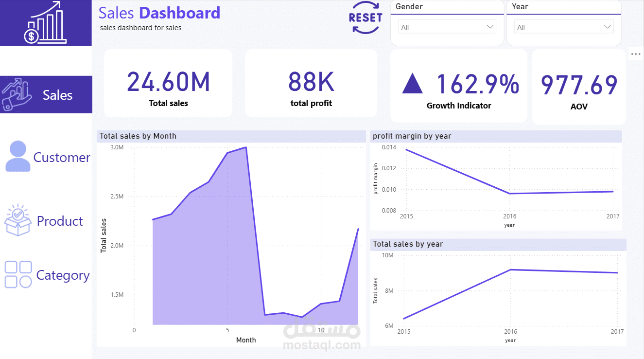Click the Gender slicer header label
This screenshot has height=359, width=644.
tap(409, 6)
